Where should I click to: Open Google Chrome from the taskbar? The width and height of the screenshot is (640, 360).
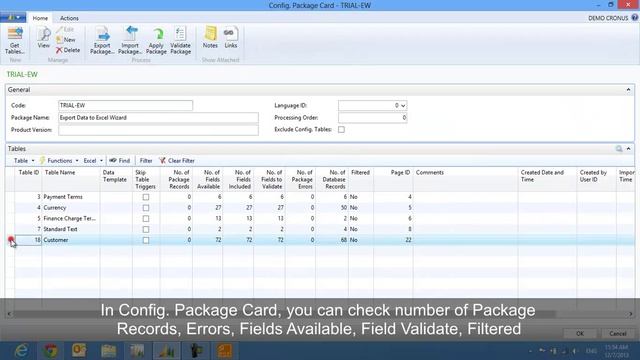click(x=51, y=351)
